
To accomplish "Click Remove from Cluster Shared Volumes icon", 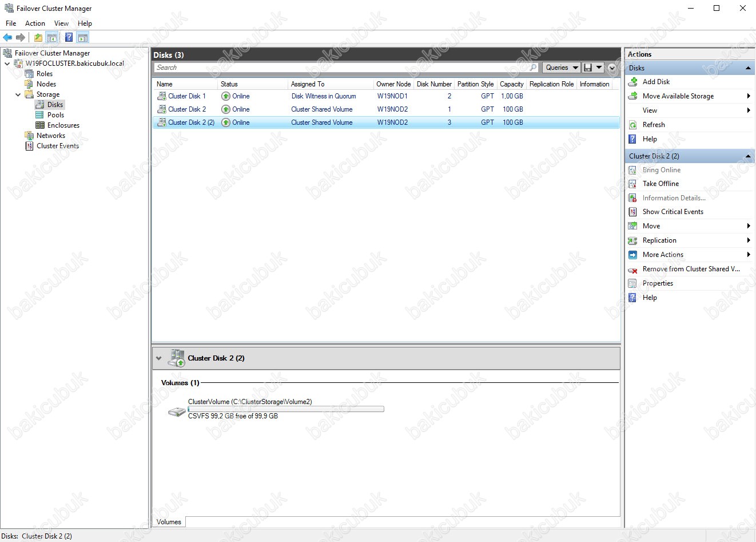I will pyautogui.click(x=632, y=270).
